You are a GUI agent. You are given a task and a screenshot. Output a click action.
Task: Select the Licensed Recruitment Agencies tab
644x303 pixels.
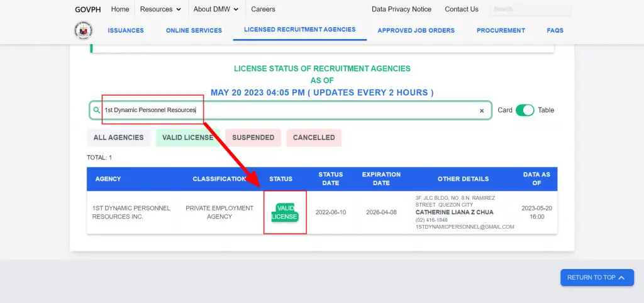click(300, 30)
